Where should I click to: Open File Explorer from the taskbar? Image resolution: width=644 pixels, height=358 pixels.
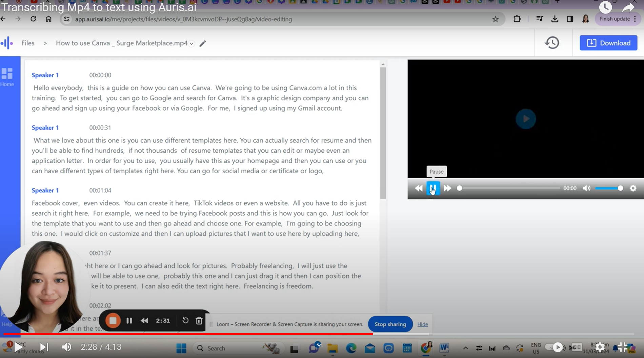tap(333, 348)
